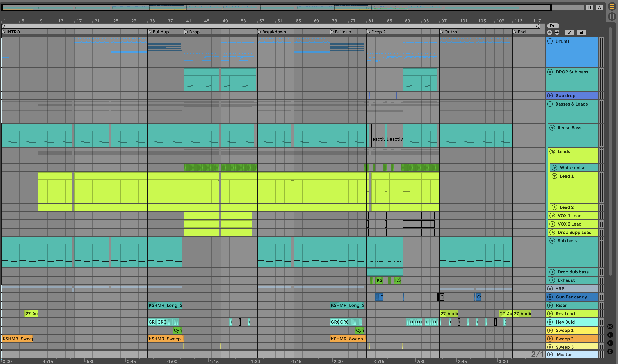Toggle the Returns (R) section button
This screenshot has width=618, height=364.
[x=610, y=335]
